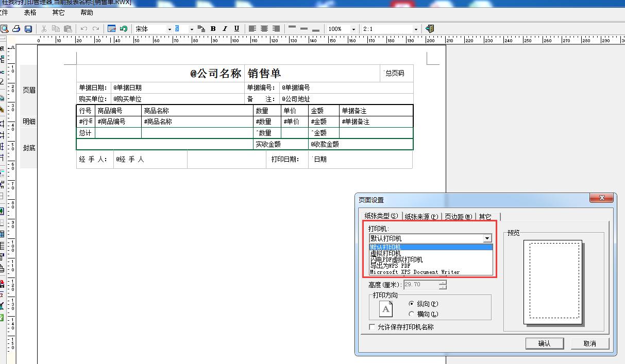This screenshot has width=625, height=364.
Task: Underline the selected text
Action: pos(236,29)
